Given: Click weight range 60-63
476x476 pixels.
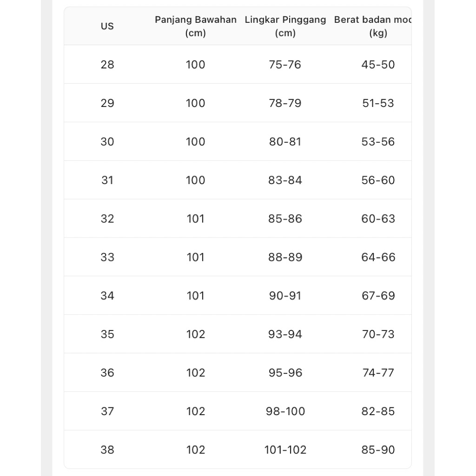Looking at the screenshot, I should (x=378, y=219).
